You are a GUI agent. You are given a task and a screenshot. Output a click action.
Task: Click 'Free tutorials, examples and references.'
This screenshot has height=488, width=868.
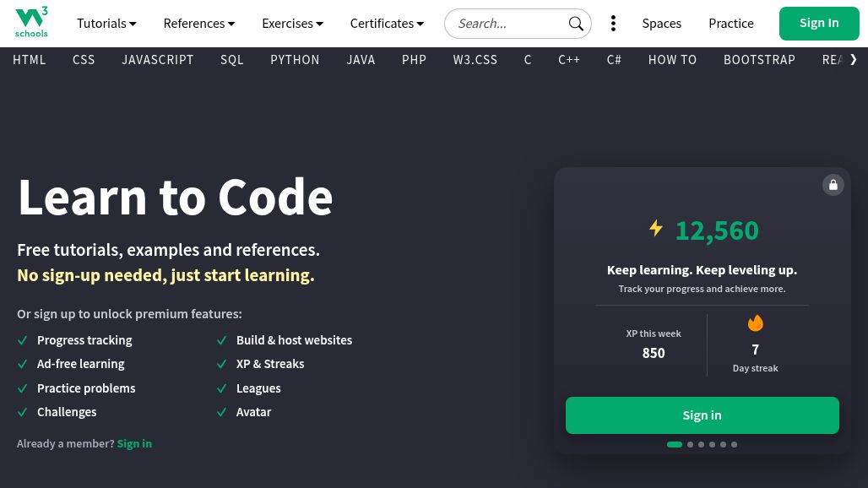point(168,250)
